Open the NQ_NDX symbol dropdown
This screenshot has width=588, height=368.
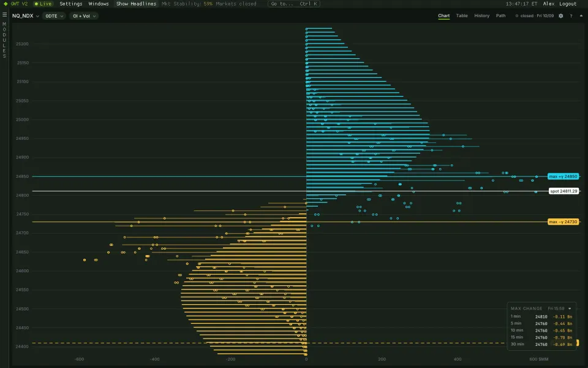point(26,16)
